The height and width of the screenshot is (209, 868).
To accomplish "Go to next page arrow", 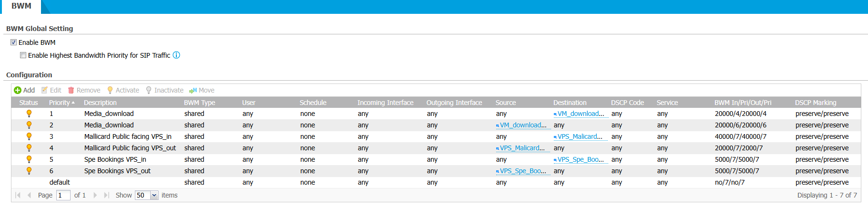I will click(95, 195).
